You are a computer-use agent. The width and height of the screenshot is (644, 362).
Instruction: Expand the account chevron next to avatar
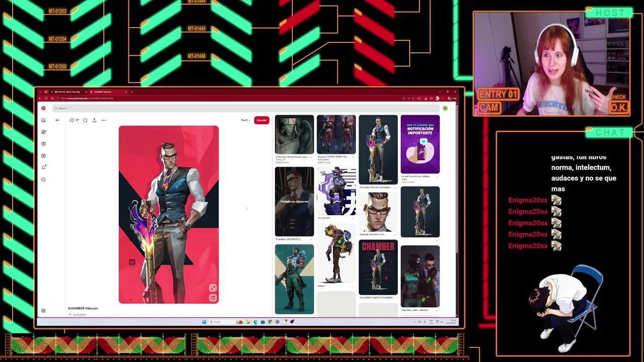[451, 108]
